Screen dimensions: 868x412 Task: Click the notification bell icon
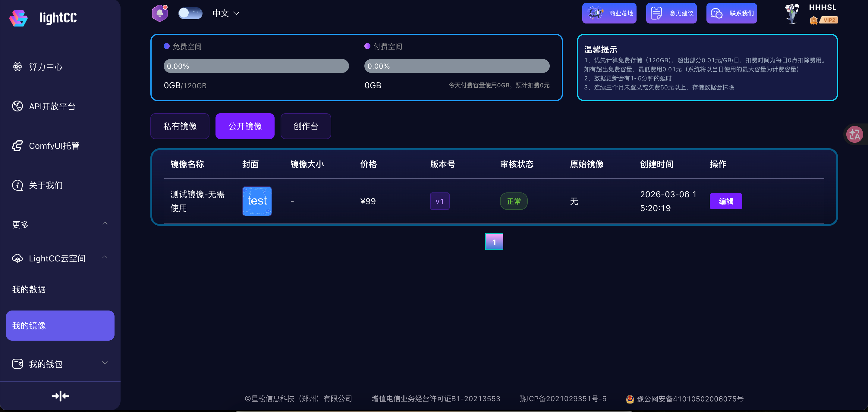159,13
